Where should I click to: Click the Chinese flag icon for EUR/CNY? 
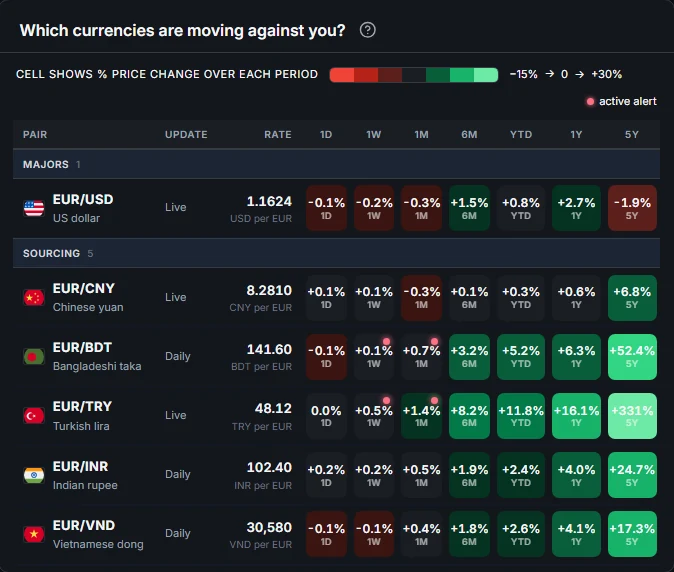click(x=34, y=297)
